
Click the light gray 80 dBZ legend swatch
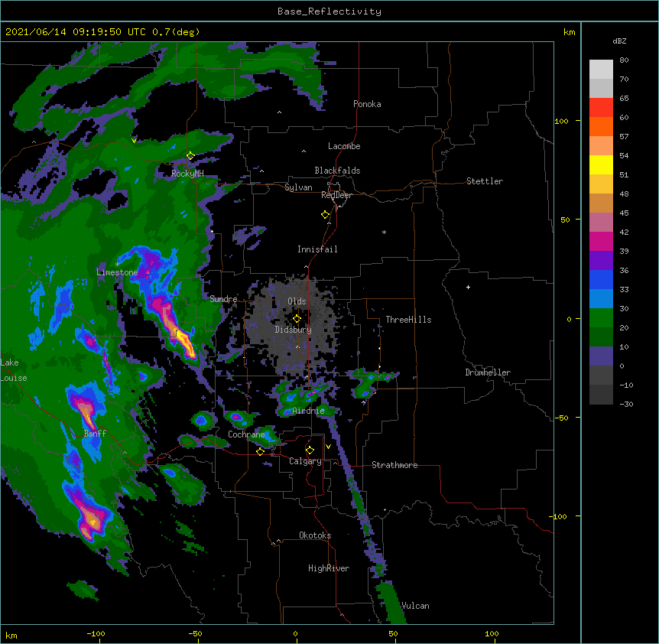pos(601,70)
